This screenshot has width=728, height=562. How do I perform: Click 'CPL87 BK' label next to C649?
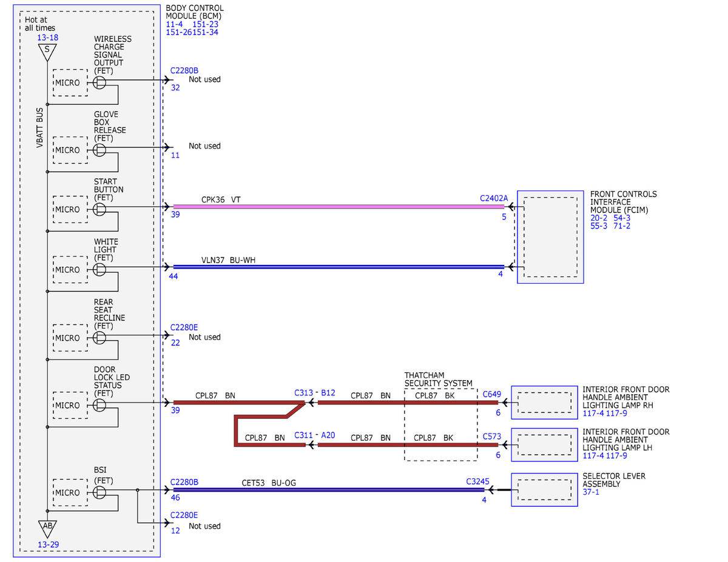click(x=434, y=395)
